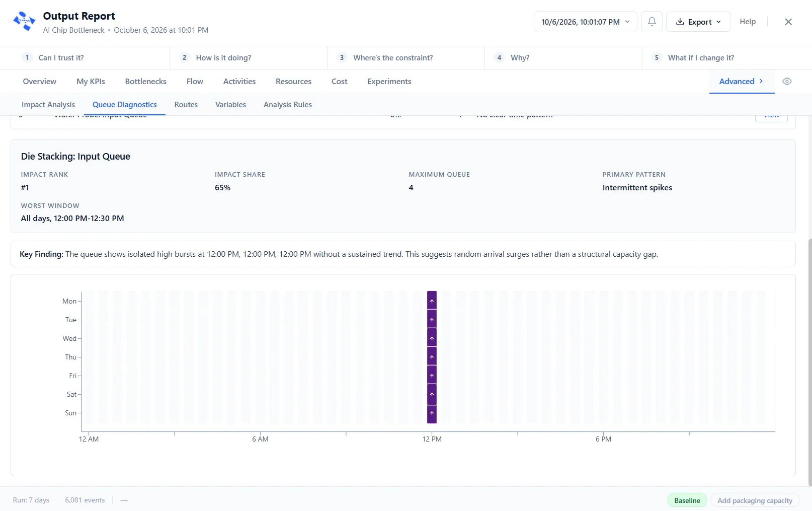This screenshot has width=812, height=511.
Task: Select the Analysis Rules subtab
Action: coord(288,105)
